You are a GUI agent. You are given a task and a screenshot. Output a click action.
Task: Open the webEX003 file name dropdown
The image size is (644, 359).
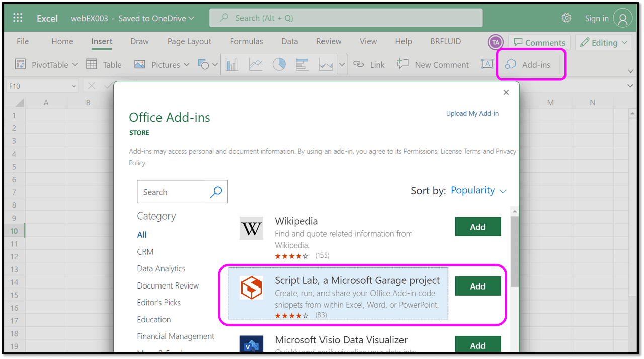191,19
